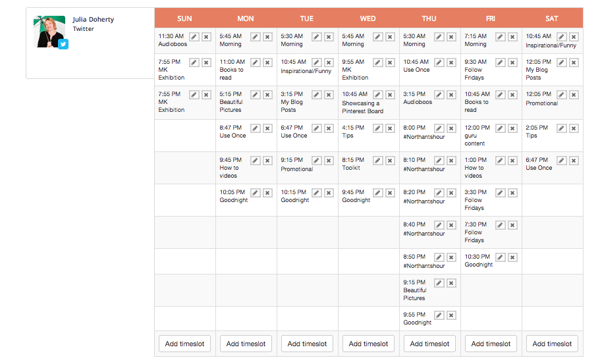Delete Monday 8:47 PM Use Once slot
The height and width of the screenshot is (364, 600).
(x=267, y=128)
